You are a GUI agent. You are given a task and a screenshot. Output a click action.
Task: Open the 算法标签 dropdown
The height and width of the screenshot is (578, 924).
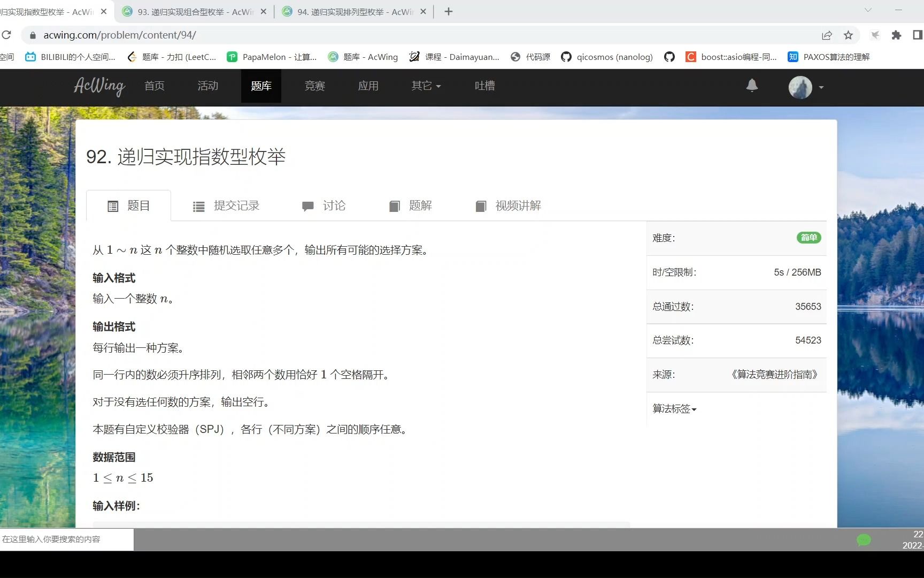pyautogui.click(x=674, y=408)
